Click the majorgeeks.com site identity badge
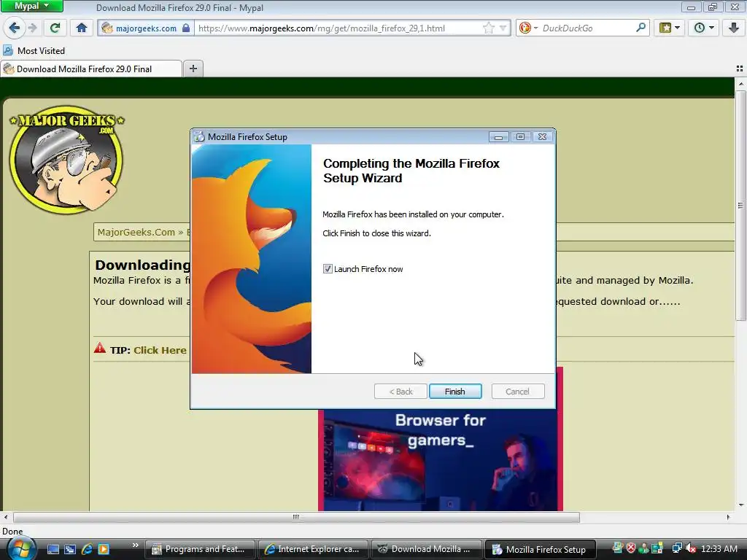Viewport: 747px width, 560px height. coord(146,28)
